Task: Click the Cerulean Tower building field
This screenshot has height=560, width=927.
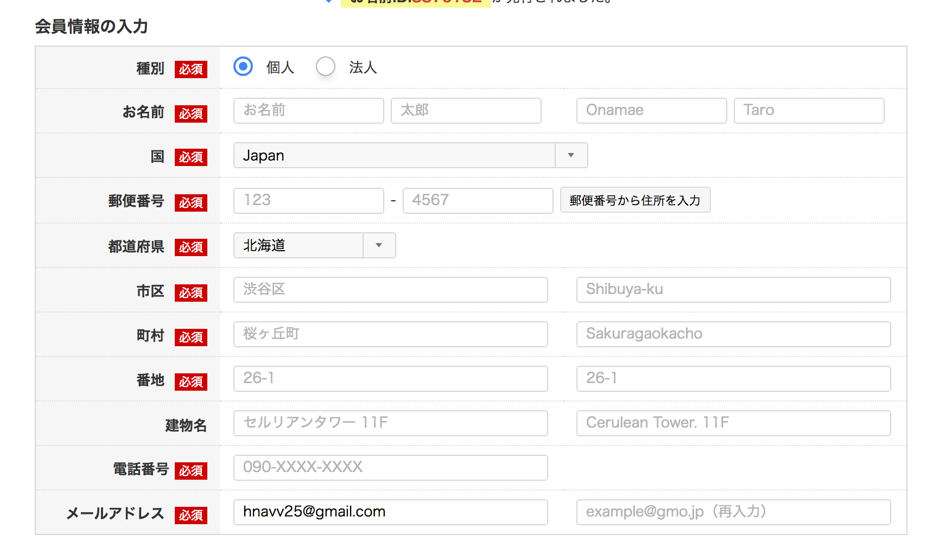Action: point(733,423)
